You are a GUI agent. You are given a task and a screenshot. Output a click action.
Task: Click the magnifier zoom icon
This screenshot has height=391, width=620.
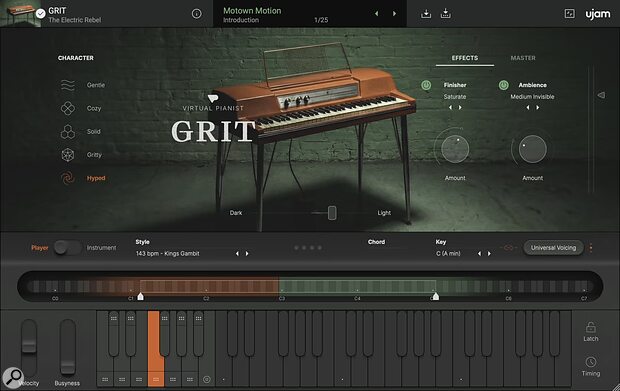13,378
